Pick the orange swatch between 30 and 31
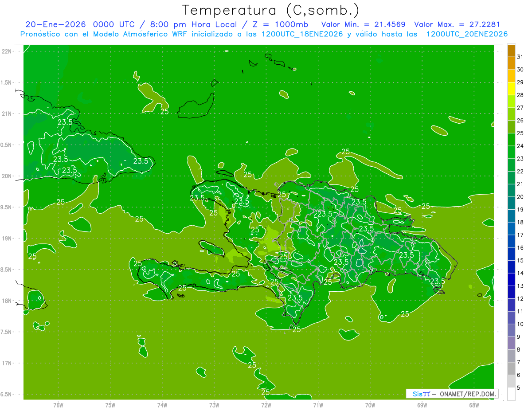The height and width of the screenshot is (411, 532). pos(511,63)
